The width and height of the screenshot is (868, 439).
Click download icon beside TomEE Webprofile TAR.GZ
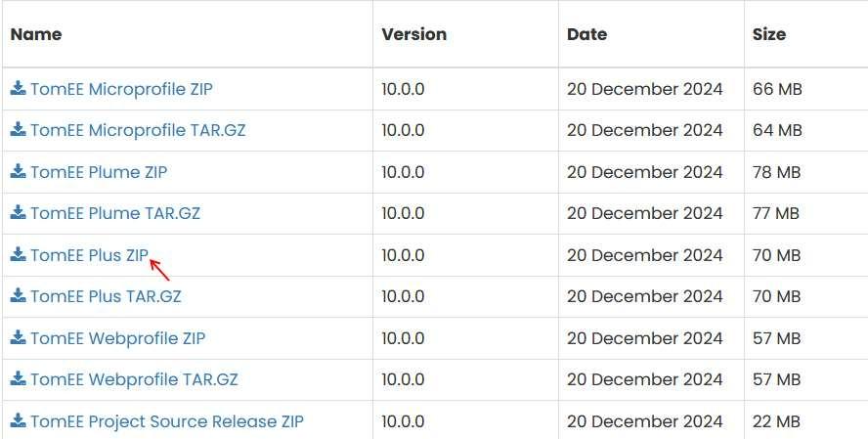pyautogui.click(x=19, y=378)
